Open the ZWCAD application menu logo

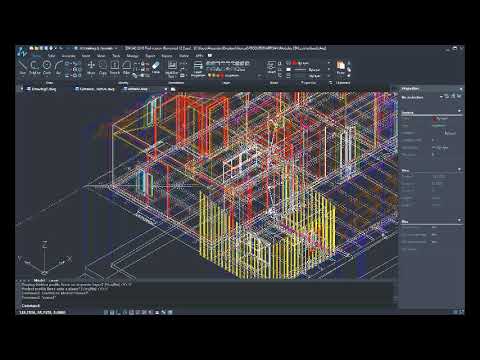tap(22, 52)
